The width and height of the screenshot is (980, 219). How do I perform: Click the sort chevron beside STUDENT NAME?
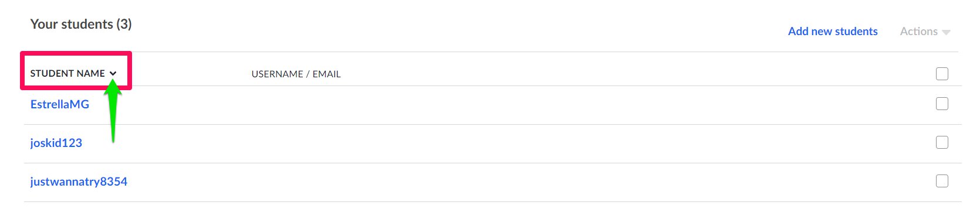click(x=113, y=73)
